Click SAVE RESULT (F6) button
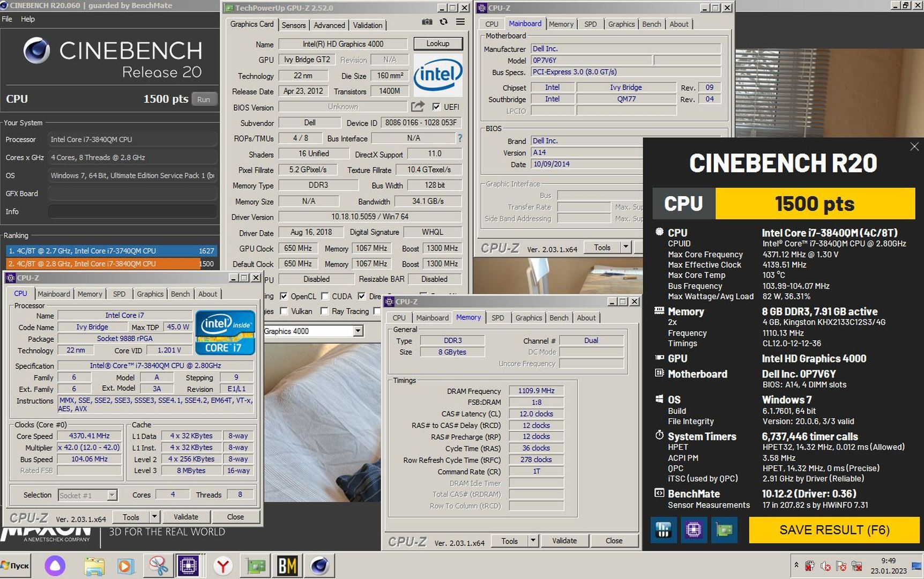Screen dimensions: 924x579 [x=834, y=530]
